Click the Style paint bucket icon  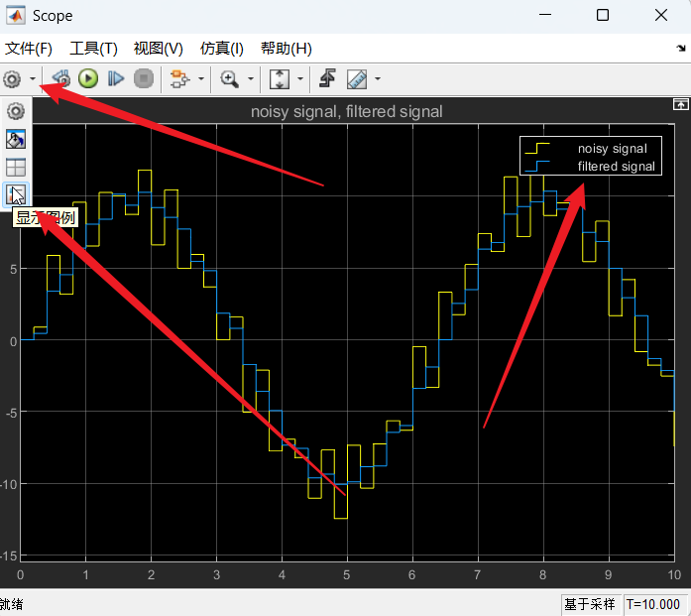coord(16,139)
